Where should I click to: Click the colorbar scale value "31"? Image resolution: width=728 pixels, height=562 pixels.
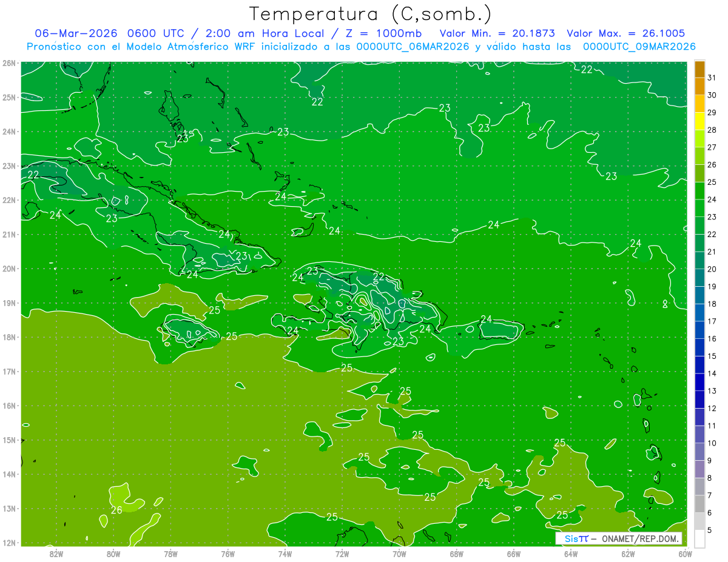click(712, 78)
